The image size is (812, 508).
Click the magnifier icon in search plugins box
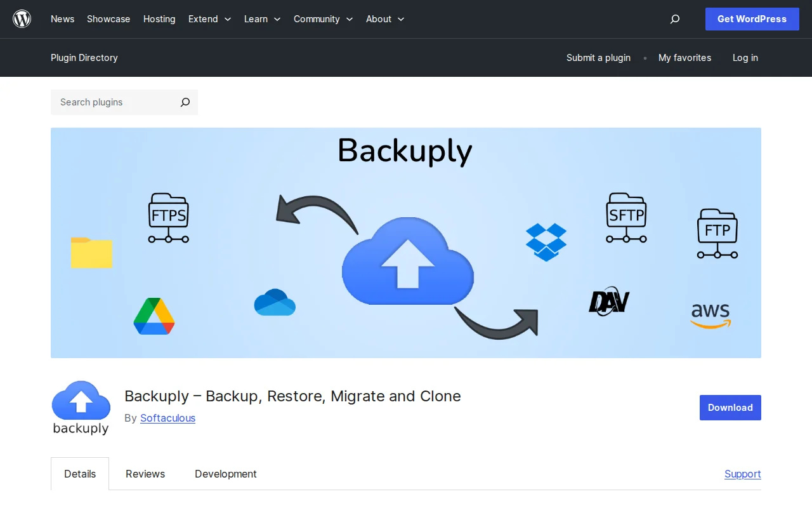pyautogui.click(x=185, y=102)
